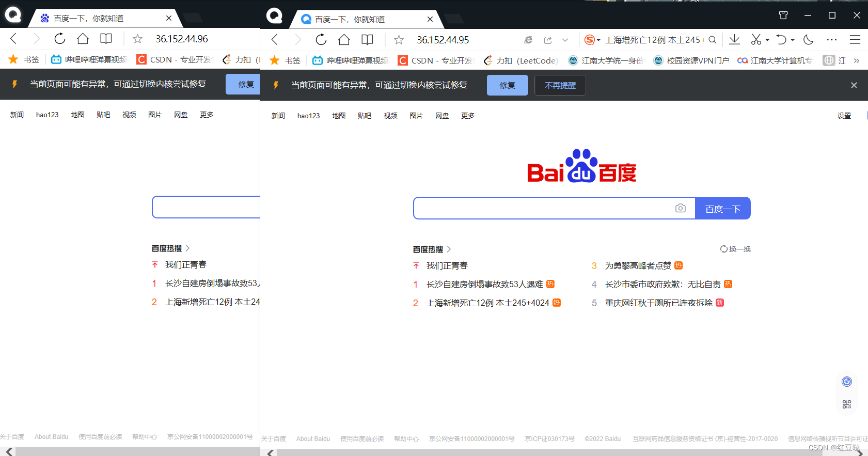Open the three-dots more tools menu

[832, 40]
